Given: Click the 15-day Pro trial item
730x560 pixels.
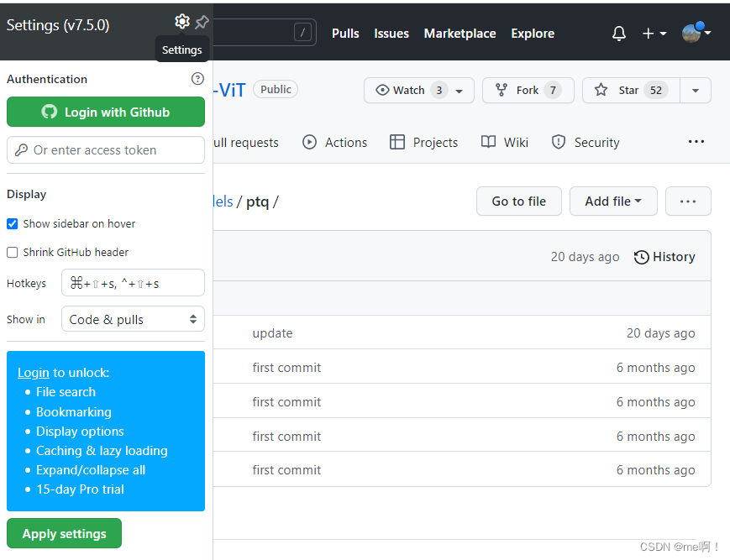Looking at the screenshot, I should click(x=80, y=489).
